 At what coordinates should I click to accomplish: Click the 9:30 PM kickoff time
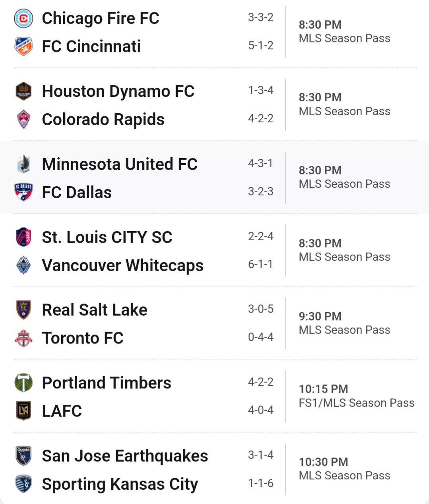pos(320,316)
